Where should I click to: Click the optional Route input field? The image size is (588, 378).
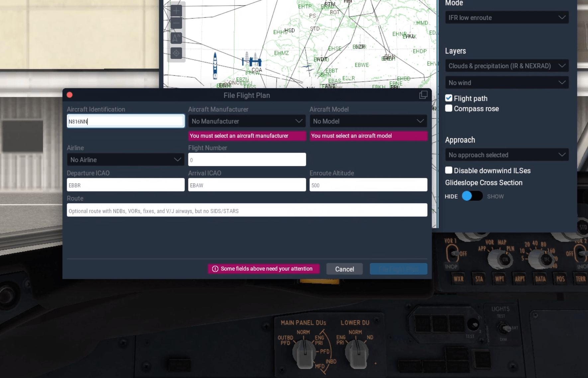[x=247, y=210]
